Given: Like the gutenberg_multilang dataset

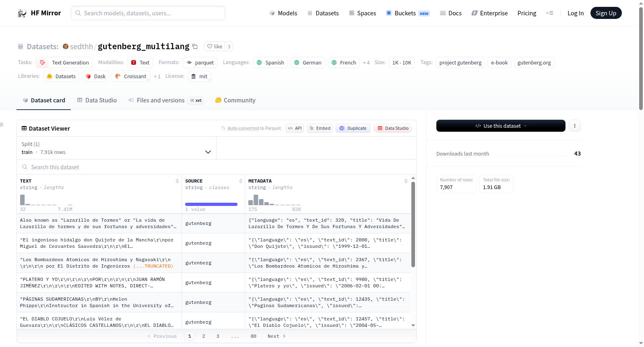Looking at the screenshot, I should [x=215, y=46].
